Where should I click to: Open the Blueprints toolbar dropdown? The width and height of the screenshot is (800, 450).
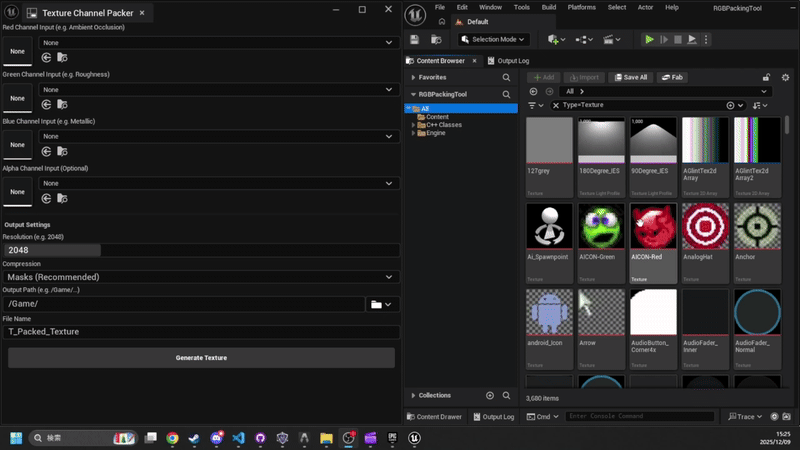(x=584, y=39)
